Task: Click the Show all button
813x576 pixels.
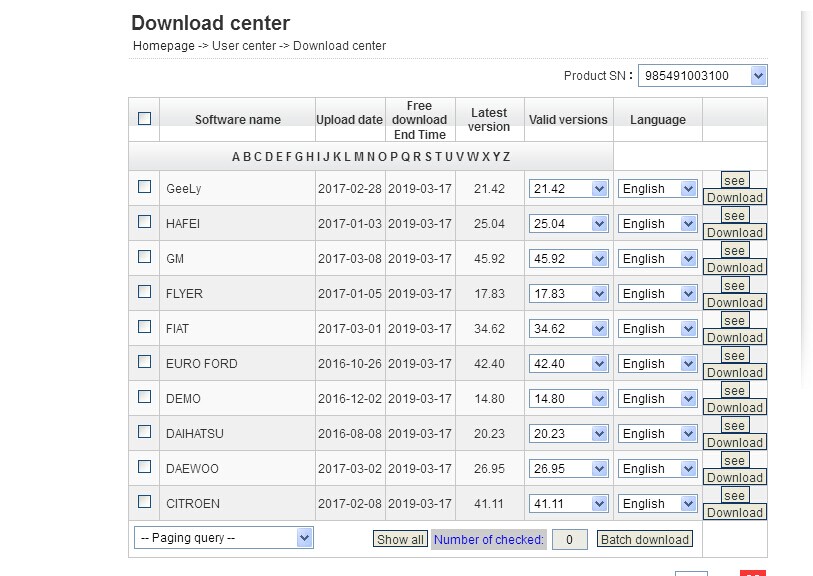Action: coord(400,540)
